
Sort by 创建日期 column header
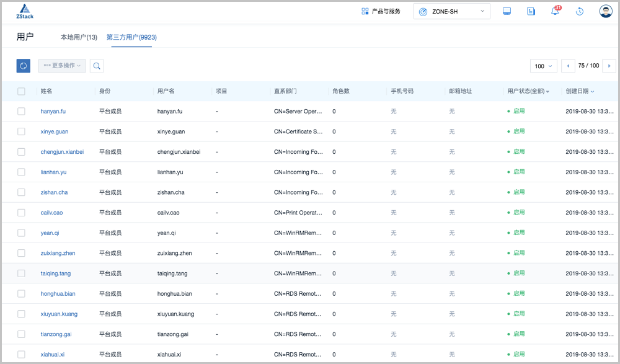(x=580, y=91)
